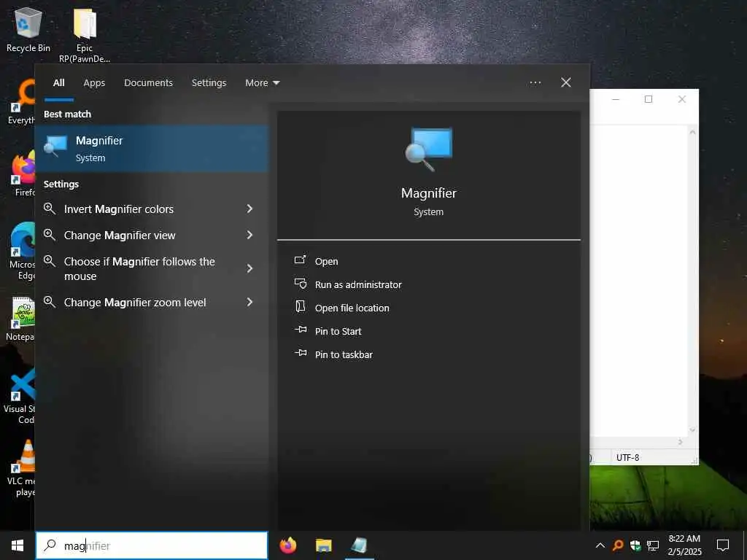Choose Run as administrator
The width and height of the screenshot is (747, 560).
pos(358,285)
